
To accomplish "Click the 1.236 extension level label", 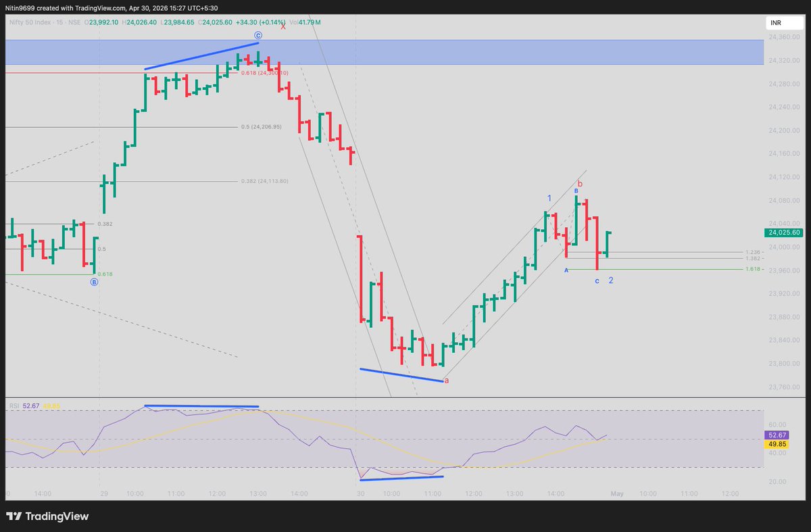I will coord(752,252).
